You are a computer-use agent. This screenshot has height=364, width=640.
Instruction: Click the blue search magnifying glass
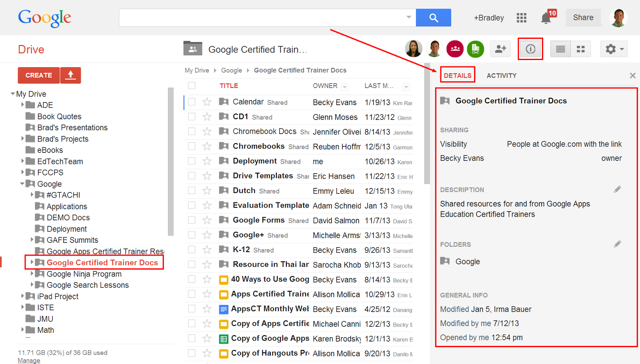coord(433,18)
